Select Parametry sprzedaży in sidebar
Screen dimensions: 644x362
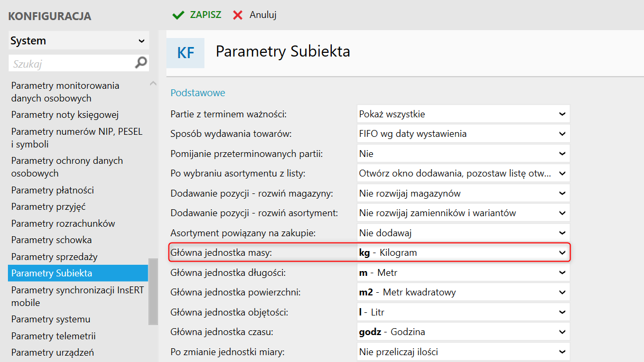tap(54, 257)
